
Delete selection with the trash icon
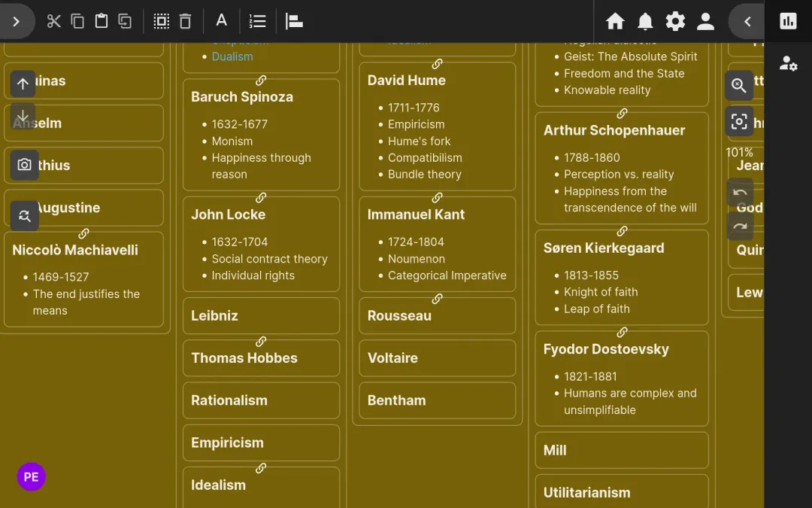pyautogui.click(x=186, y=21)
